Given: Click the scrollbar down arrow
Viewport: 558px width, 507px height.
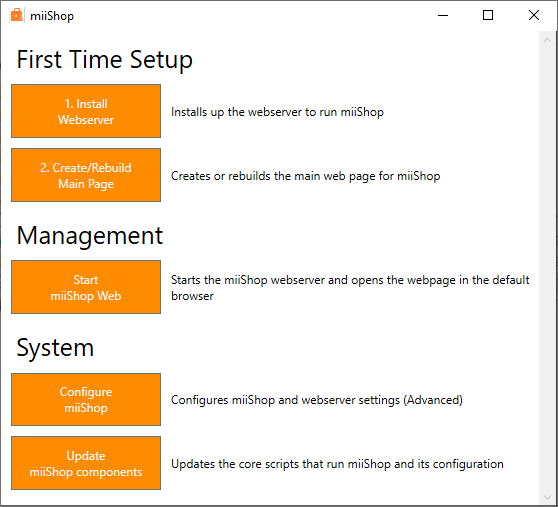Looking at the screenshot, I should point(547,497).
